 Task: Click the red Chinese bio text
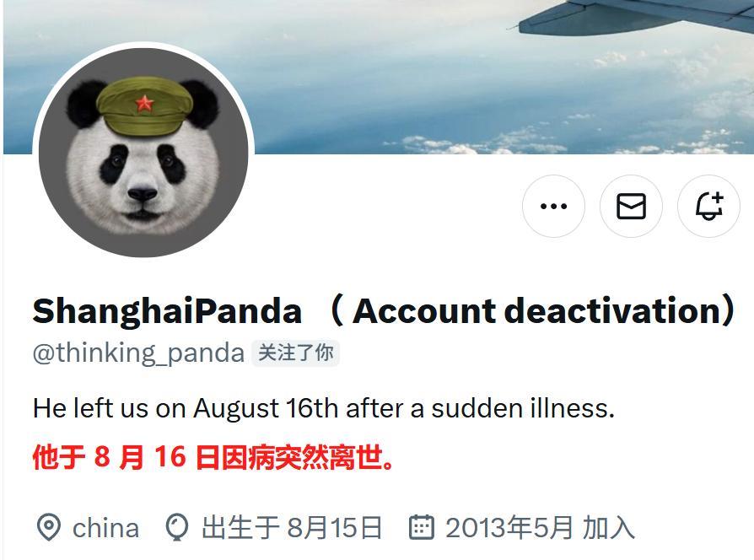click(x=214, y=456)
